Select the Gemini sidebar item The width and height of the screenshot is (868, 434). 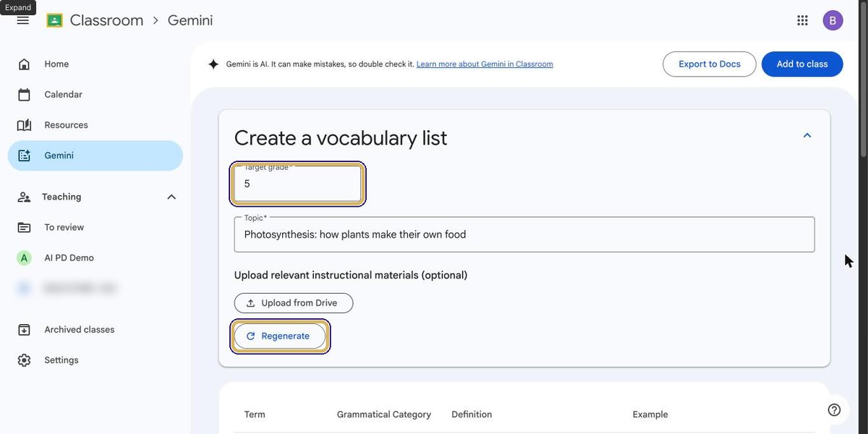click(95, 156)
